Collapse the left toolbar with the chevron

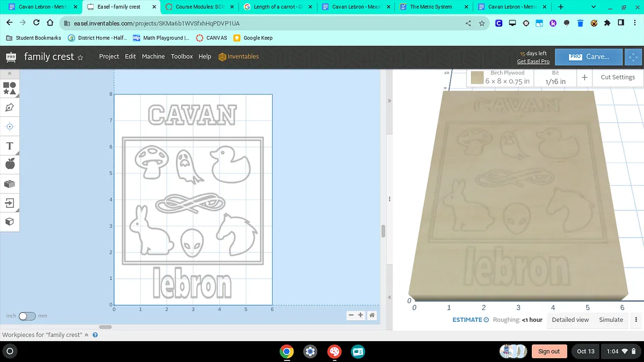coord(10,73)
